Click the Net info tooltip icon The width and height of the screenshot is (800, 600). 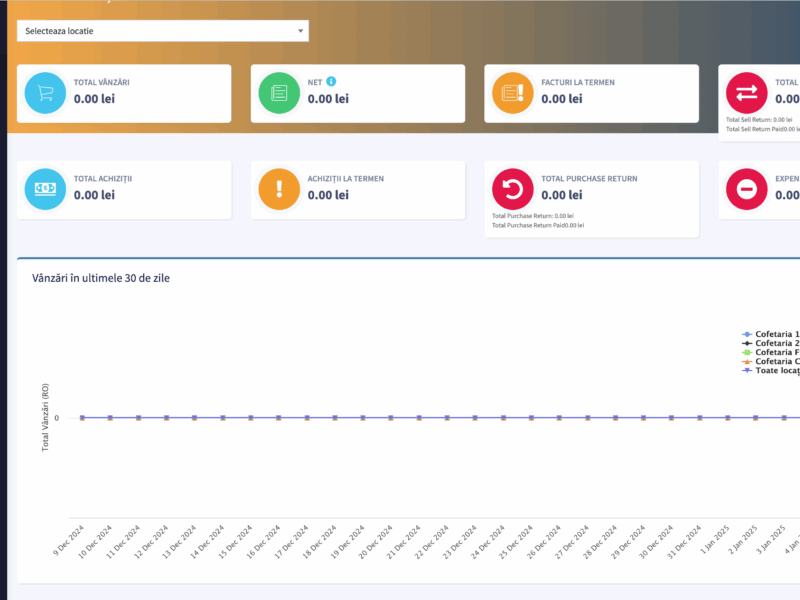pyautogui.click(x=331, y=81)
